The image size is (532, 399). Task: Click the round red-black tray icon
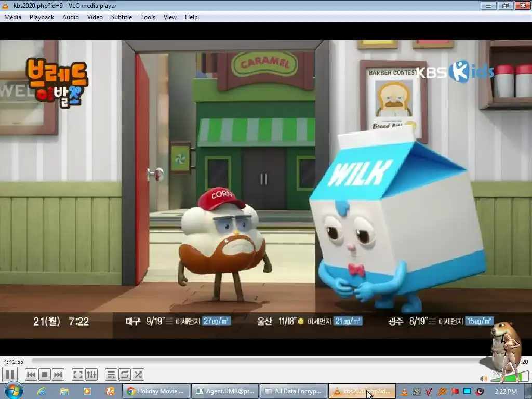tap(480, 392)
